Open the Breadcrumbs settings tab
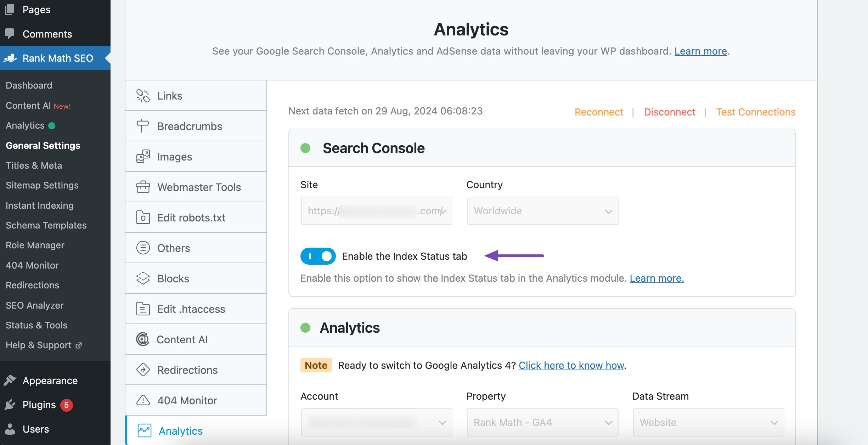Image resolution: width=868 pixels, height=445 pixels. pos(196,126)
